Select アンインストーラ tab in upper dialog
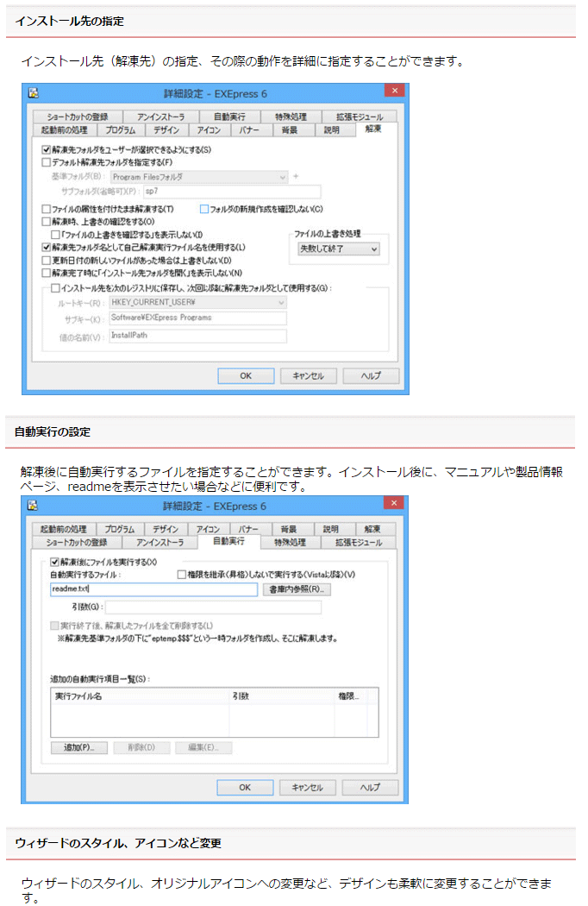The image size is (588, 906). (160, 116)
